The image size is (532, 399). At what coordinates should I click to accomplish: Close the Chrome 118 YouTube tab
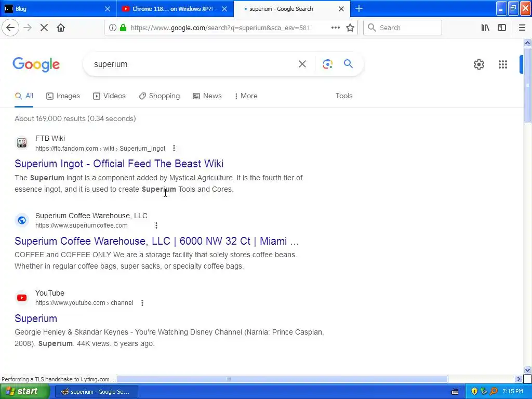pos(224,9)
